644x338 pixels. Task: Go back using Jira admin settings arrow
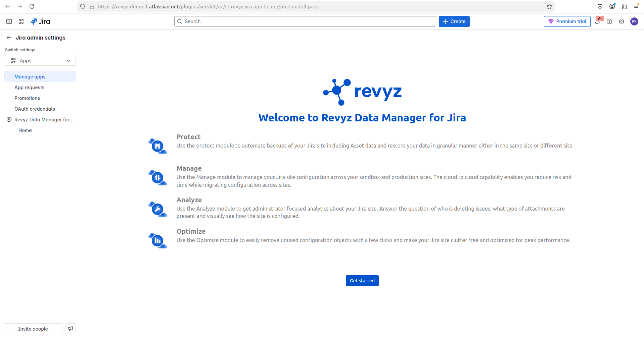(x=9, y=38)
